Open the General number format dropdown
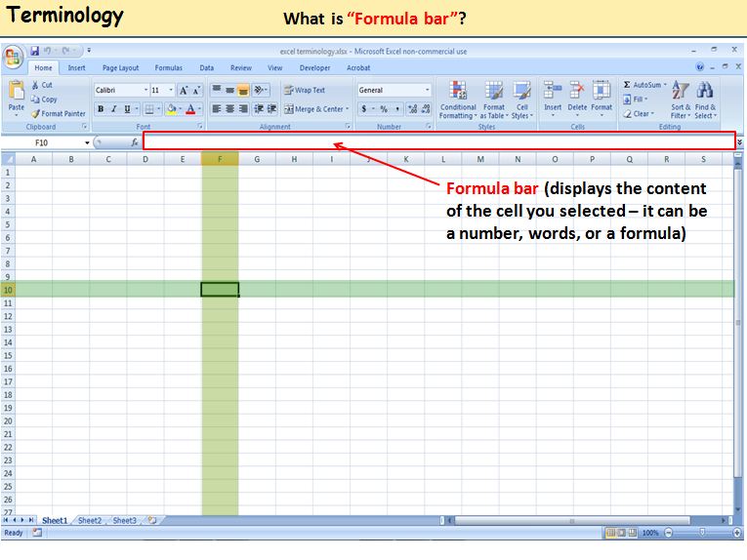 (x=427, y=91)
